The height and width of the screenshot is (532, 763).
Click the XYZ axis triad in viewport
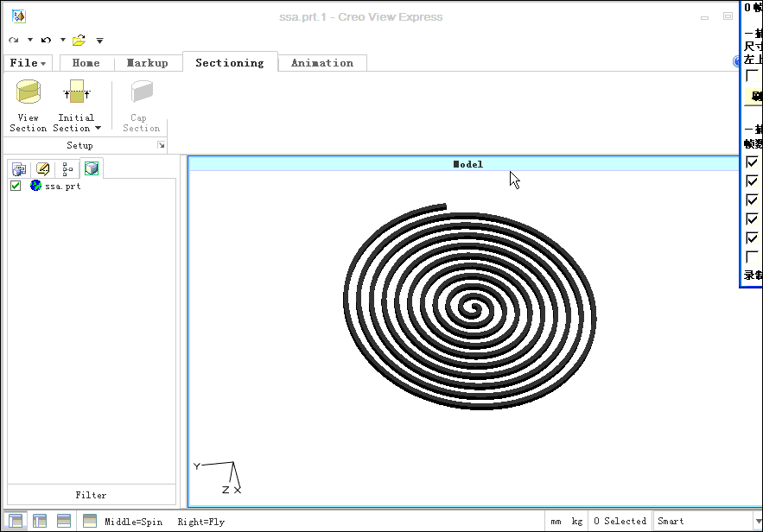click(219, 478)
